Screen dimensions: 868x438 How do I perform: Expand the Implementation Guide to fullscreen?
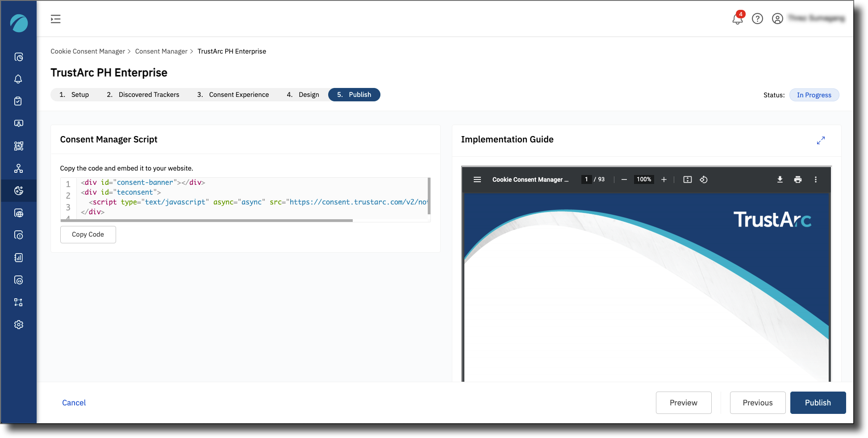[821, 140]
